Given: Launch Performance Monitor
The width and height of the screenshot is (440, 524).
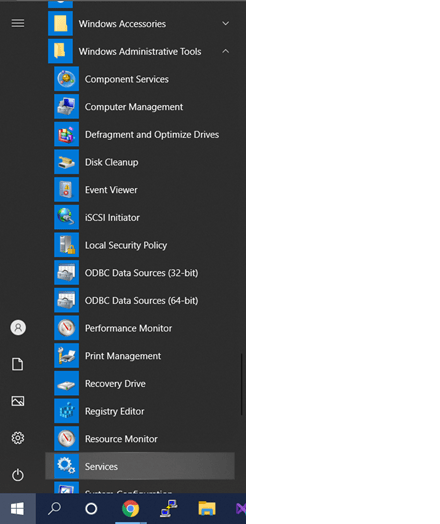Looking at the screenshot, I should click(128, 328).
